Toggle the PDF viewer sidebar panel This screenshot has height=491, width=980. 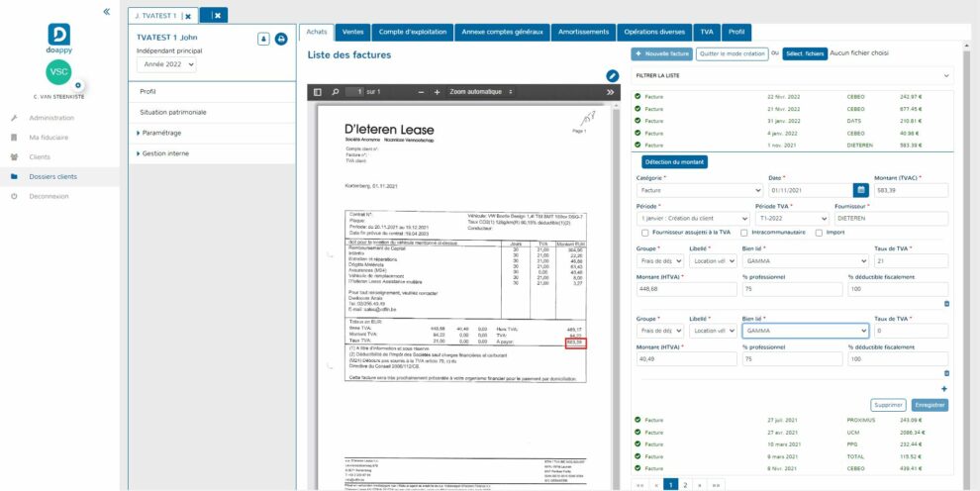(318, 92)
